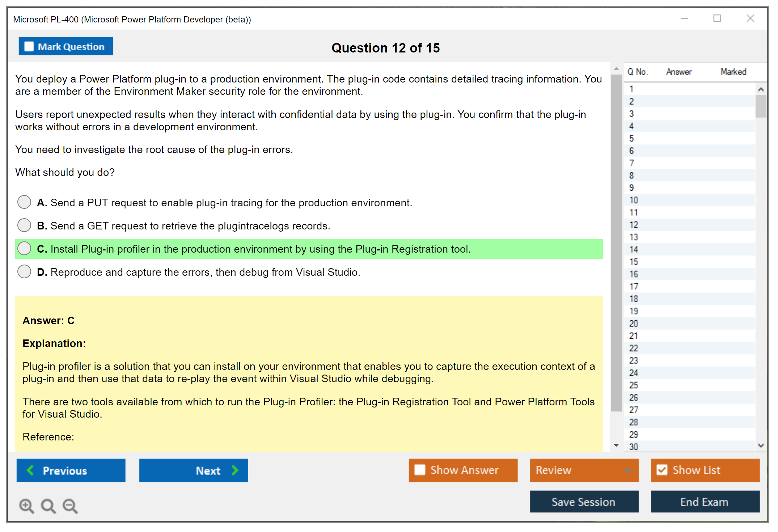Choose option C Plug-in profiler radio button

click(x=24, y=248)
